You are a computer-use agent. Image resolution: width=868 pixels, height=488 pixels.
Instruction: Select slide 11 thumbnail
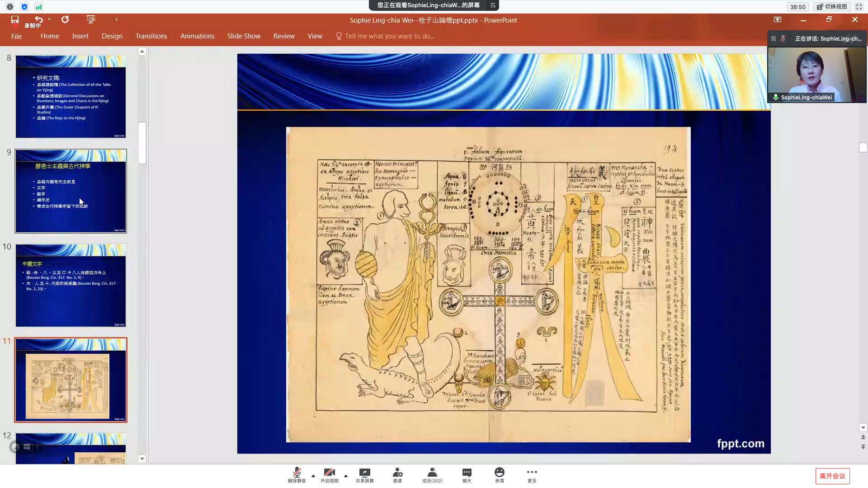[71, 380]
